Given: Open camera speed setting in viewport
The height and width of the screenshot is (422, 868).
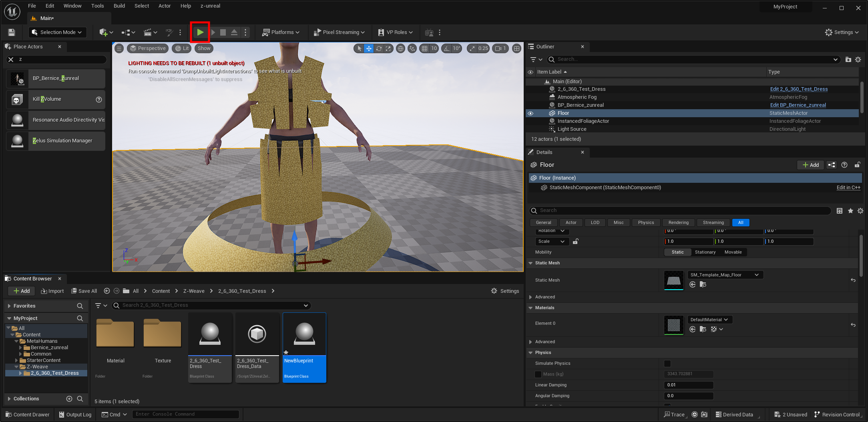Looking at the screenshot, I should click(x=500, y=48).
